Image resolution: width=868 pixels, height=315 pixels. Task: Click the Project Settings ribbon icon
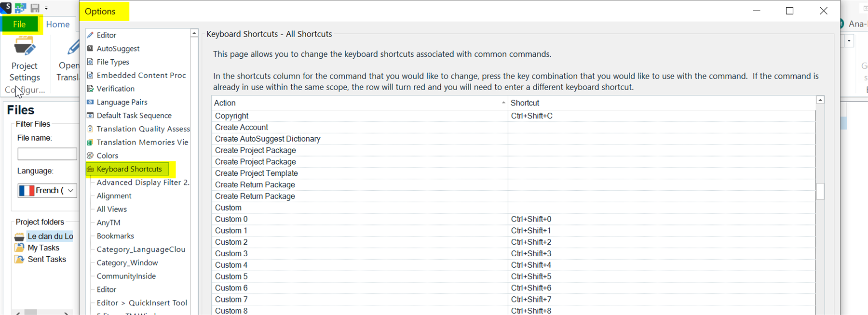[x=25, y=47]
